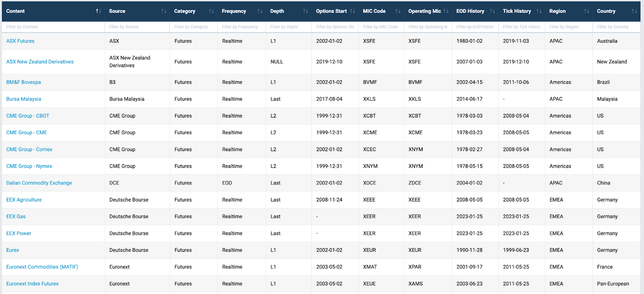Image resolution: width=644 pixels, height=294 pixels.
Task: Focus the Filter by Country field
Action: (616, 27)
